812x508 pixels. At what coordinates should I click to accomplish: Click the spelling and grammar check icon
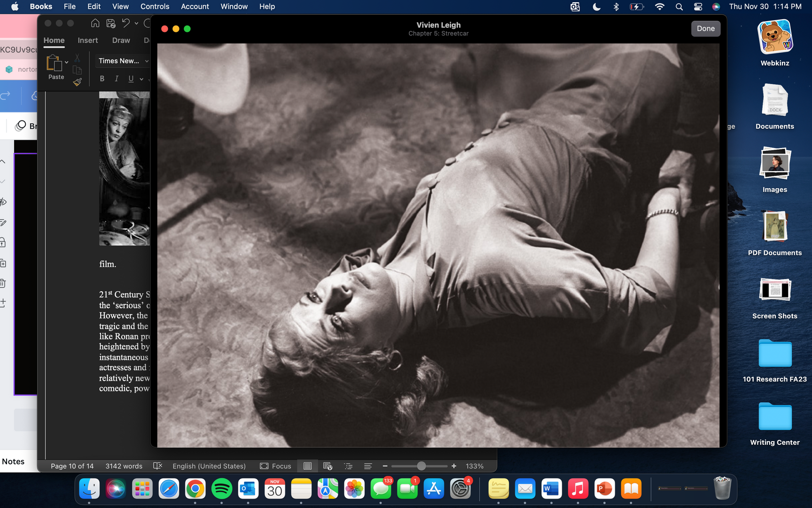(x=157, y=466)
